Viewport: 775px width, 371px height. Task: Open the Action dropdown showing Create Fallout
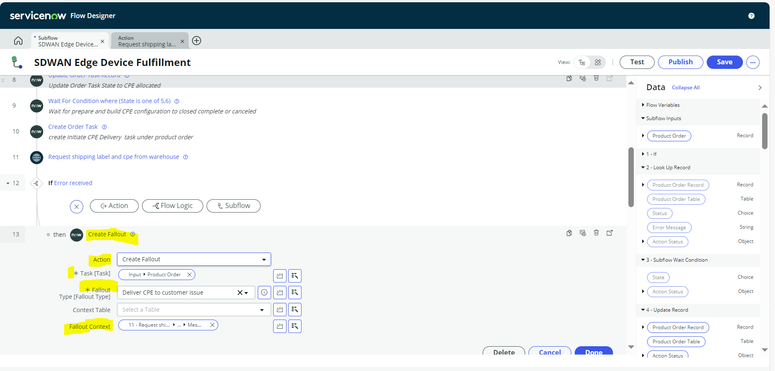194,259
